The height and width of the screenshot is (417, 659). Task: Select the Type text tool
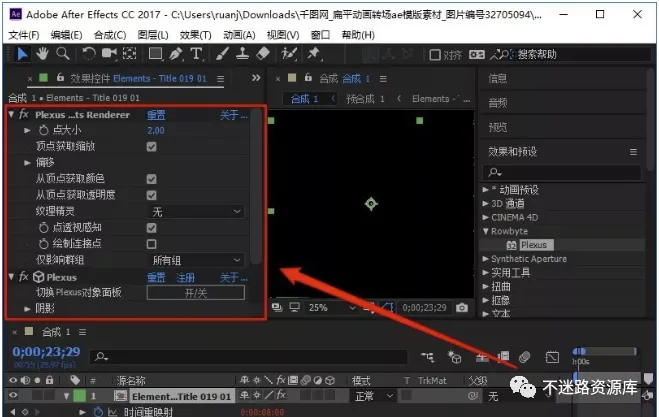click(196, 54)
